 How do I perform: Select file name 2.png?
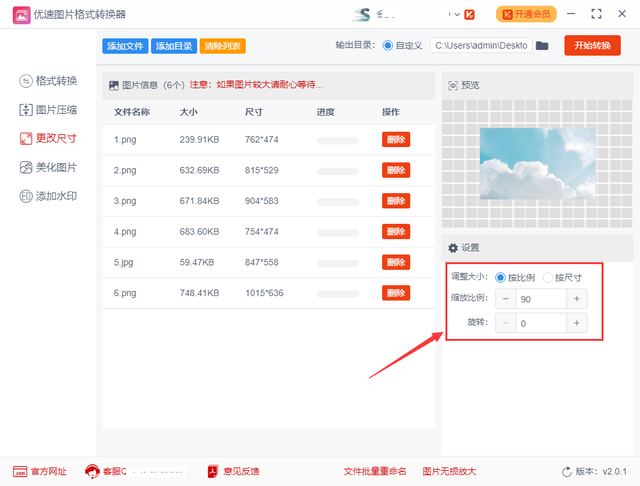tap(125, 170)
